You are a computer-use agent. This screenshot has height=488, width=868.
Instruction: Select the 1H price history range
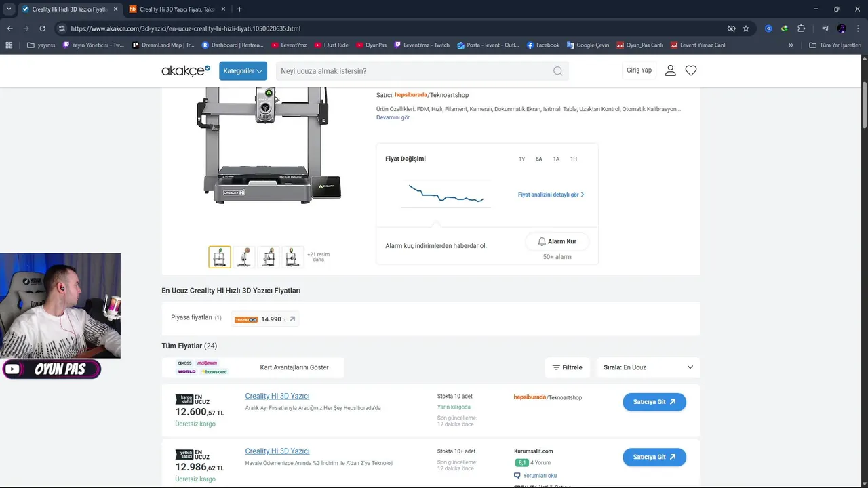573,159
